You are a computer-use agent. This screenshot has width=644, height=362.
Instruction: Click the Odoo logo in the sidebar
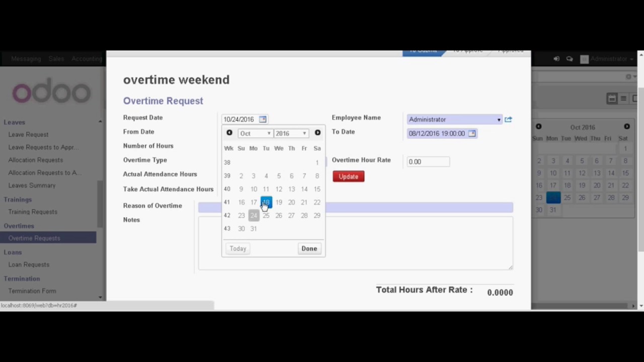pos(52,93)
